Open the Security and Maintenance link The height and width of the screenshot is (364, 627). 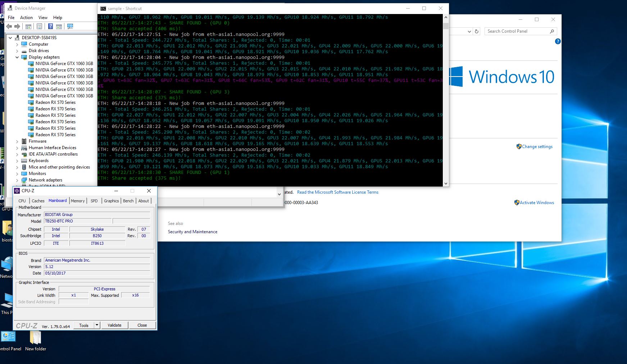[192, 232]
